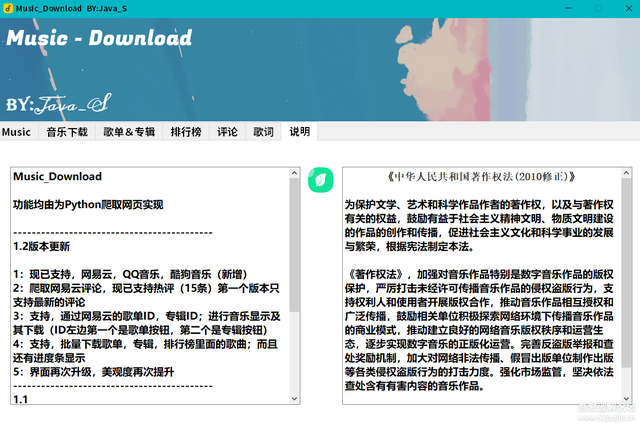Click the 'BY:Java_S' banner signature
Image resolution: width=640 pixels, height=426 pixels.
(x=58, y=104)
